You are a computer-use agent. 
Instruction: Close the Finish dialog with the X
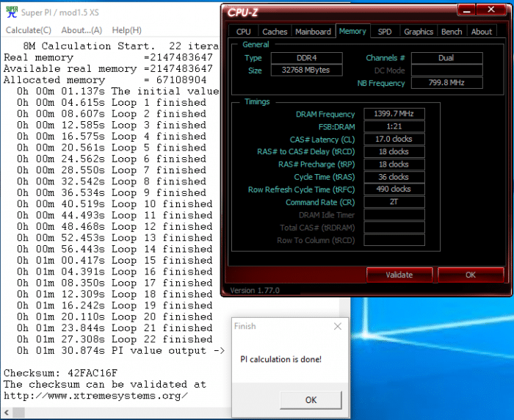point(338,326)
